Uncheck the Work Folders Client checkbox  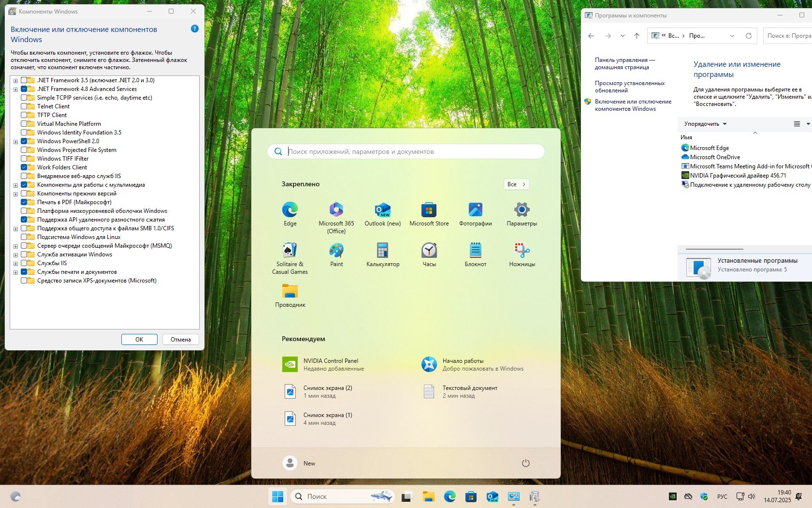coord(24,167)
